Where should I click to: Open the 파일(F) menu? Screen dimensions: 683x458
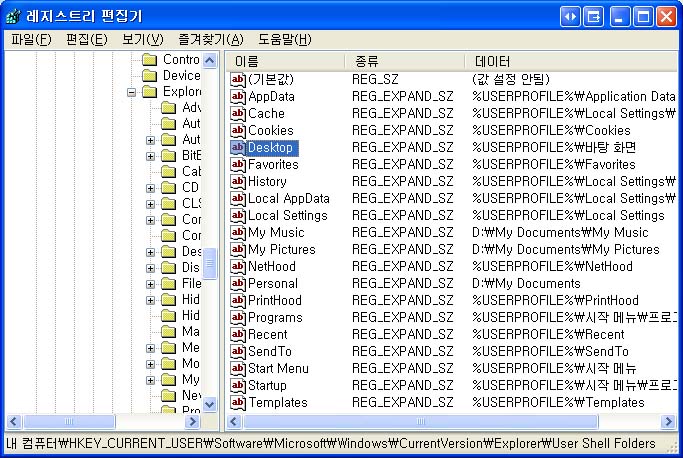click(31, 40)
